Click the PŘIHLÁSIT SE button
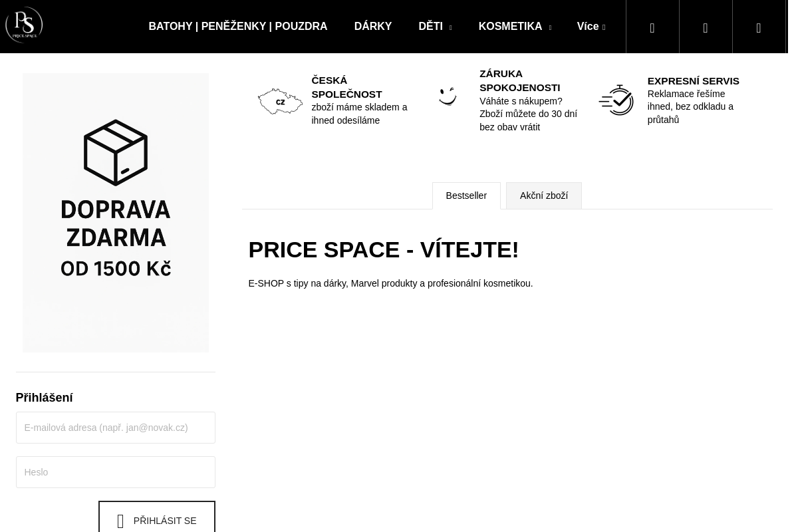The width and height of the screenshot is (798, 532). click(156, 521)
